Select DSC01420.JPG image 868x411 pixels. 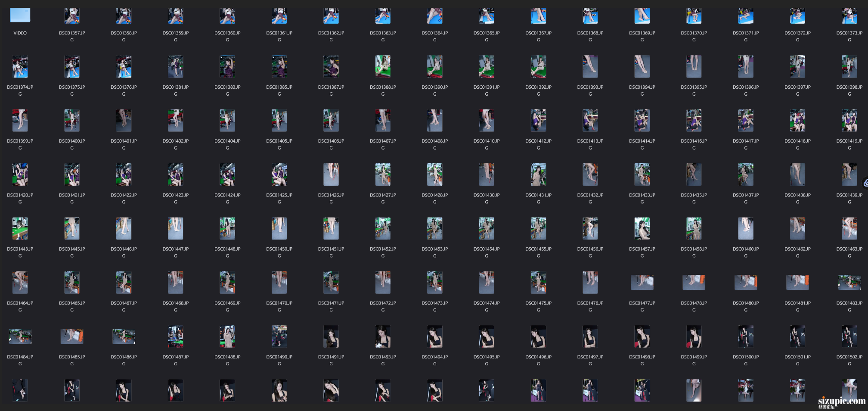pos(20,174)
